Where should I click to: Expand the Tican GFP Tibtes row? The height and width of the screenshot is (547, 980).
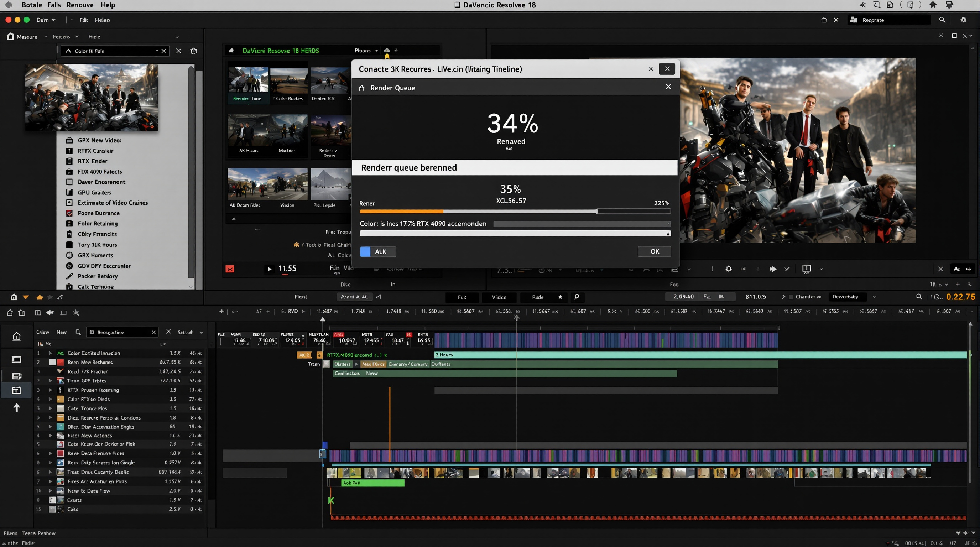(x=50, y=381)
